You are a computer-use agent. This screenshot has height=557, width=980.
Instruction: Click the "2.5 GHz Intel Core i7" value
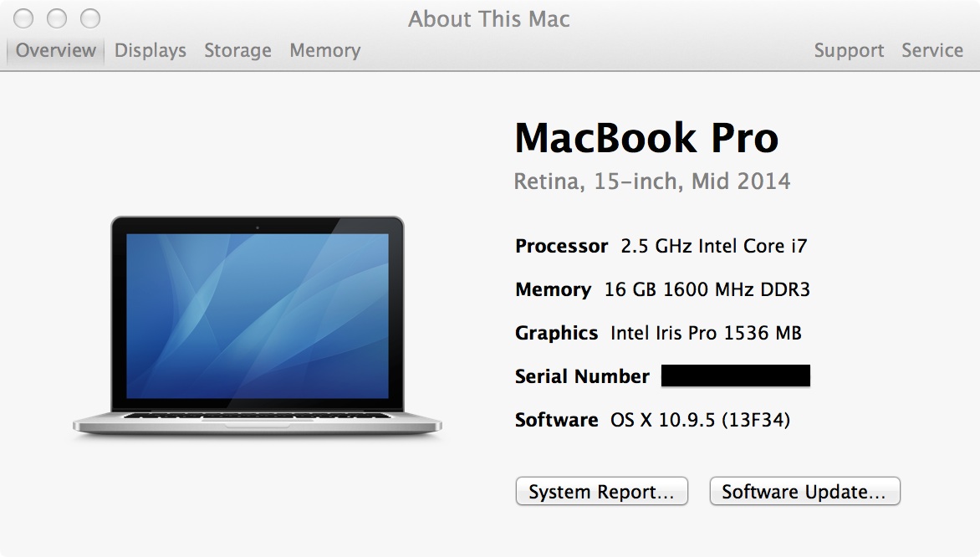pyautogui.click(x=714, y=246)
